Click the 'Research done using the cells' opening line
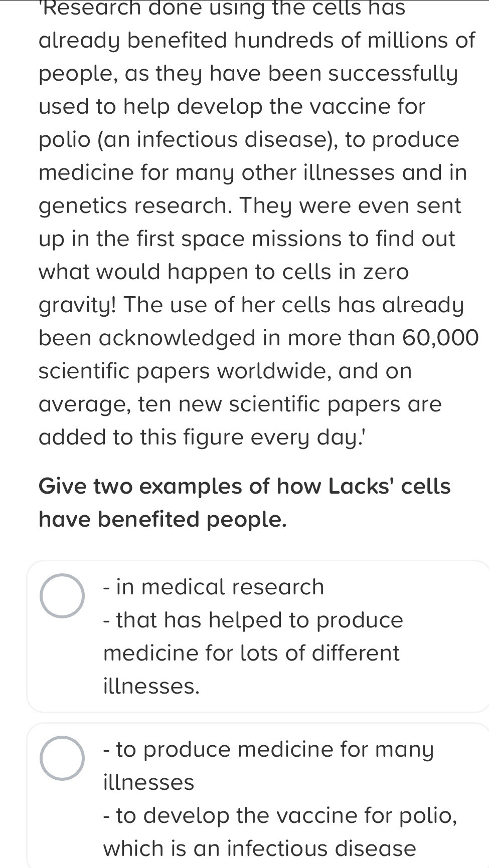Screen dimensions: 489x868 coord(221,8)
